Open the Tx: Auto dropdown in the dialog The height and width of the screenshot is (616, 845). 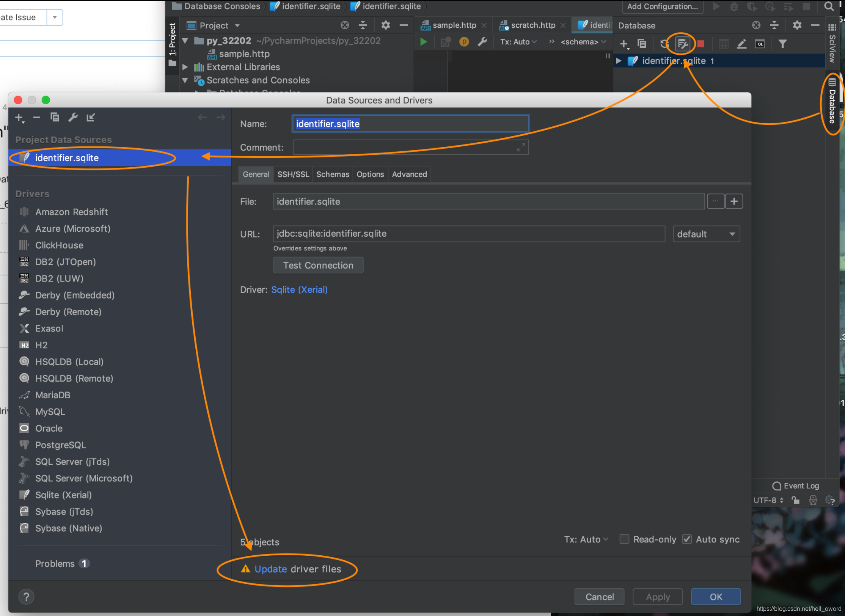pyautogui.click(x=586, y=539)
